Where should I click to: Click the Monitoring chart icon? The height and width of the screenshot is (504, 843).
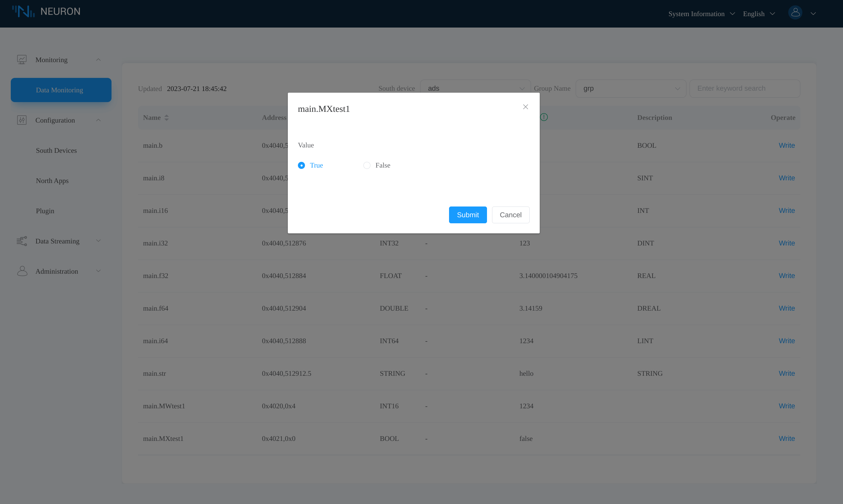(x=22, y=59)
